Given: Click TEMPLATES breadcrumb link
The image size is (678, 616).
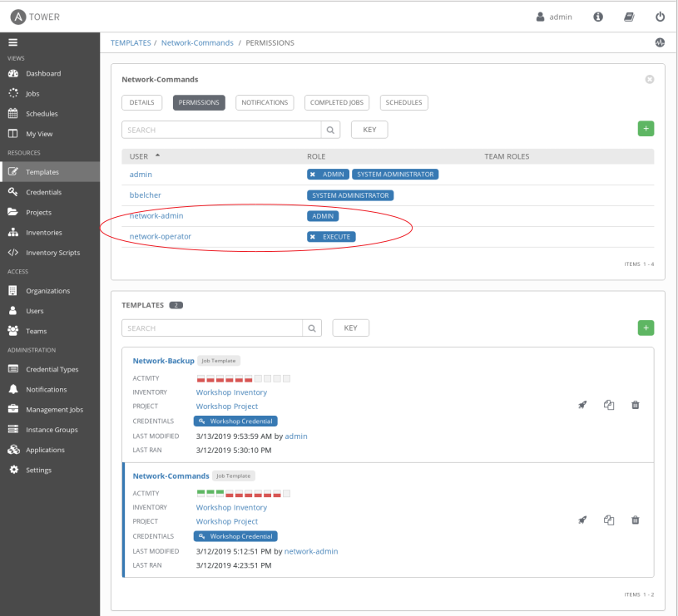Looking at the screenshot, I should 131,42.
